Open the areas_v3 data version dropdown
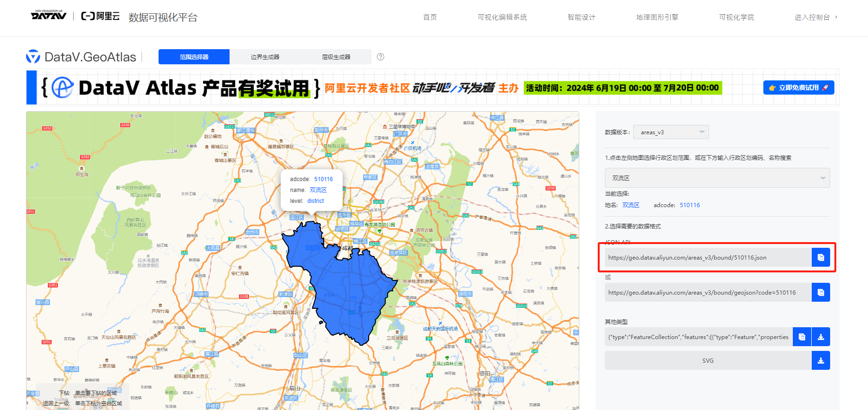This screenshot has height=410, width=868. [671, 132]
